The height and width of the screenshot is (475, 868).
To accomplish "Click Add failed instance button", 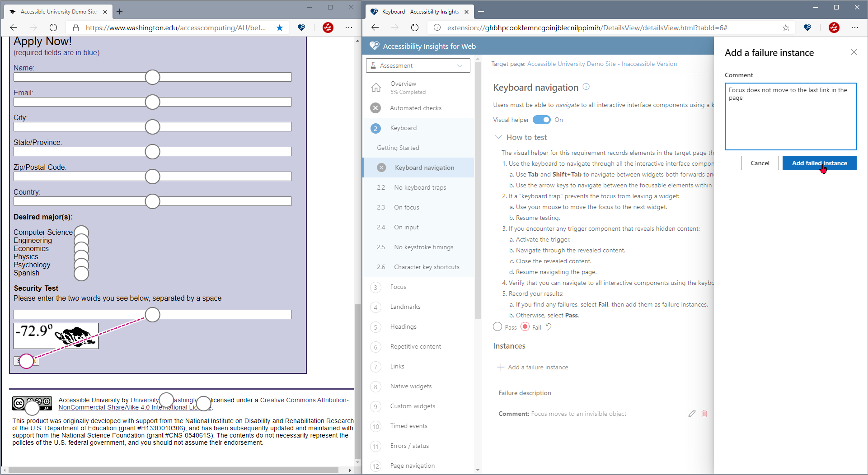I will point(819,163).
